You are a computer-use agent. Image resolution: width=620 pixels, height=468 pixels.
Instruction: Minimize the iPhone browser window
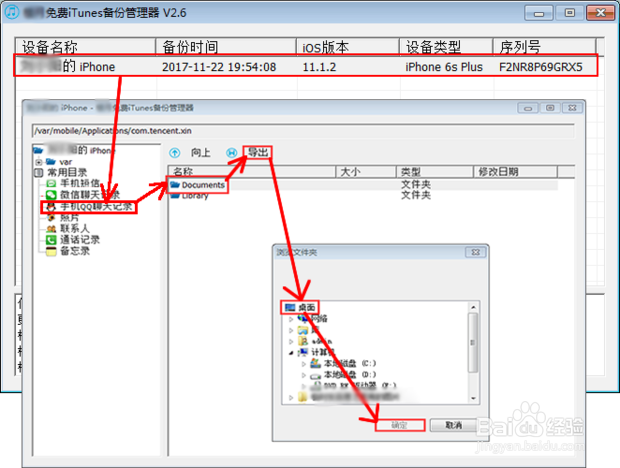point(528,108)
